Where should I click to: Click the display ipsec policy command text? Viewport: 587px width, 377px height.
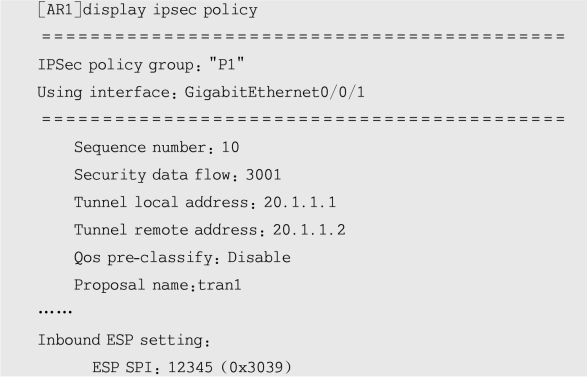[x=170, y=10]
